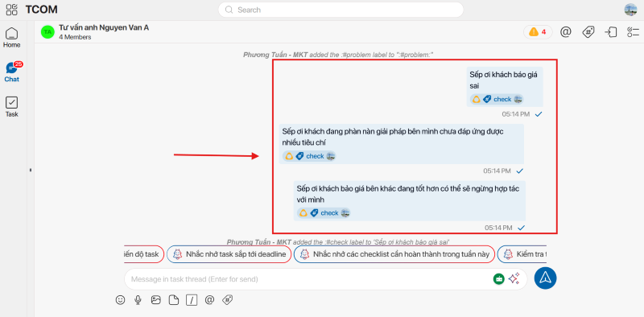Click the leave group exit icon

click(x=611, y=31)
